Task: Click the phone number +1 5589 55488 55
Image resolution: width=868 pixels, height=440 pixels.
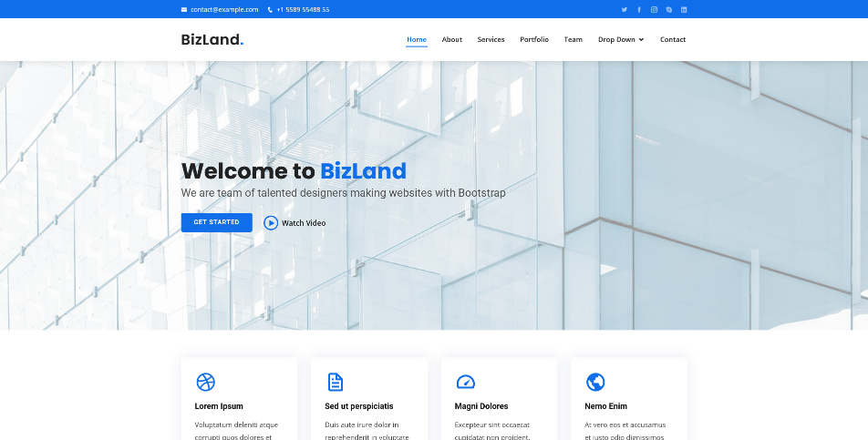Action: click(x=303, y=9)
